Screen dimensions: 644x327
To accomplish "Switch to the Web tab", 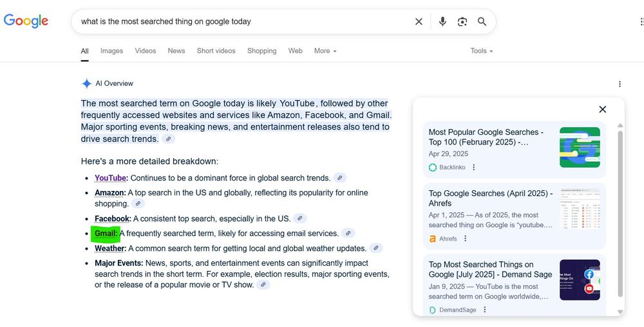I will (296, 51).
